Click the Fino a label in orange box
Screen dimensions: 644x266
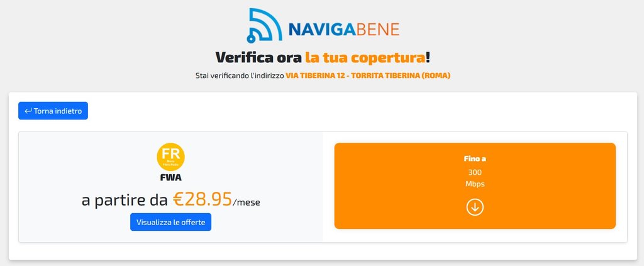pos(475,159)
